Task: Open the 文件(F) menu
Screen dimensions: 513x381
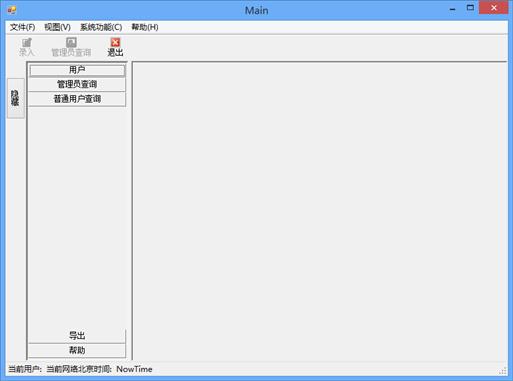Action: click(x=22, y=27)
